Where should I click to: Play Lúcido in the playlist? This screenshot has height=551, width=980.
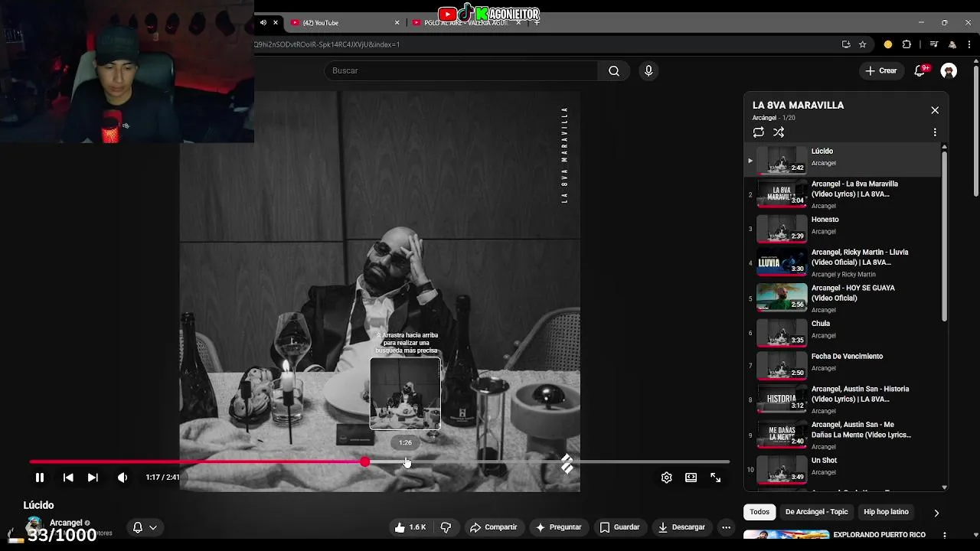[x=841, y=160]
